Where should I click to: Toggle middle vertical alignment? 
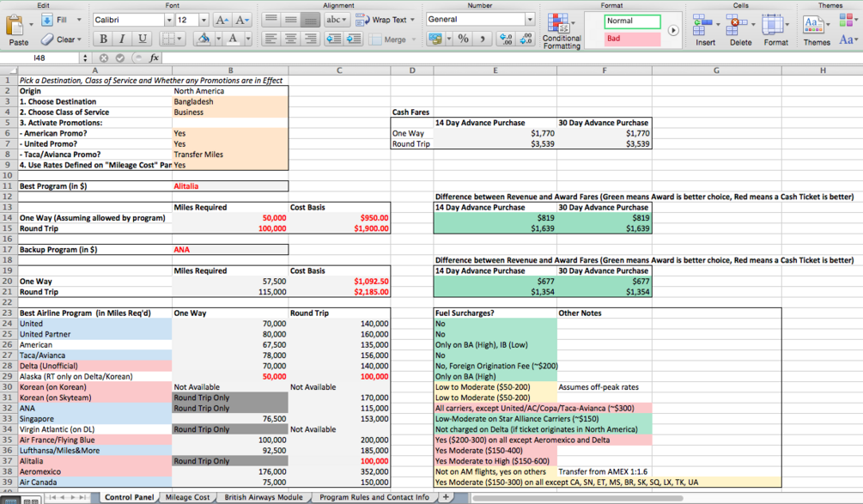coord(290,20)
